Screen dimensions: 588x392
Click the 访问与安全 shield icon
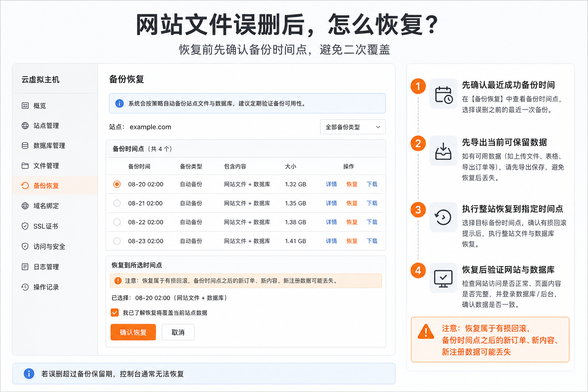click(25, 247)
